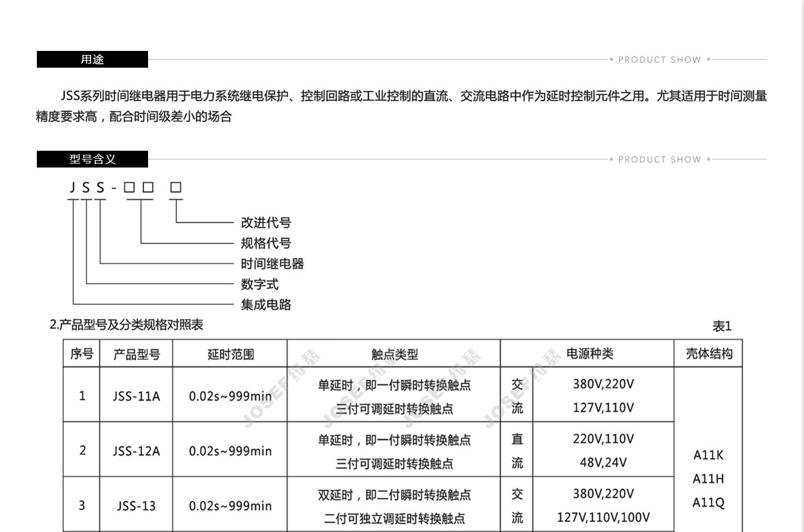This screenshot has width=804, height=532.
Task: Select the A11Q housing type
Action: click(x=708, y=502)
